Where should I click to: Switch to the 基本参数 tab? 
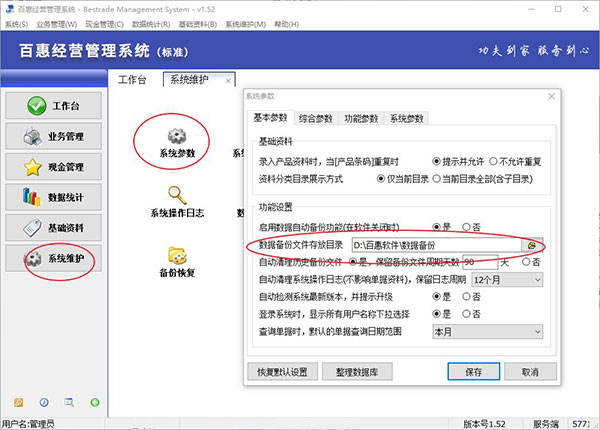pos(271,118)
